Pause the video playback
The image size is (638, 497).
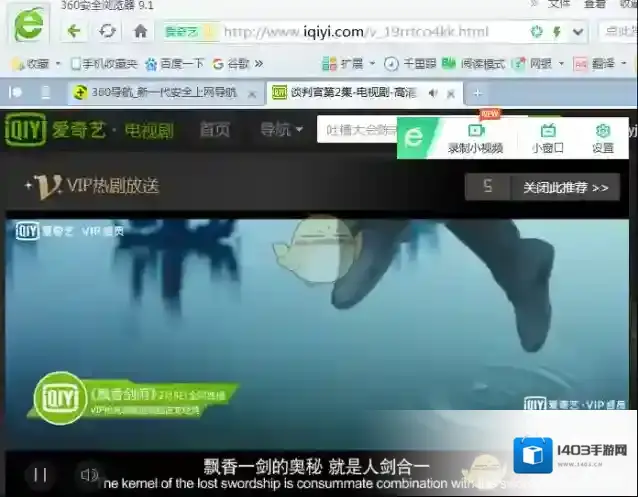40,475
